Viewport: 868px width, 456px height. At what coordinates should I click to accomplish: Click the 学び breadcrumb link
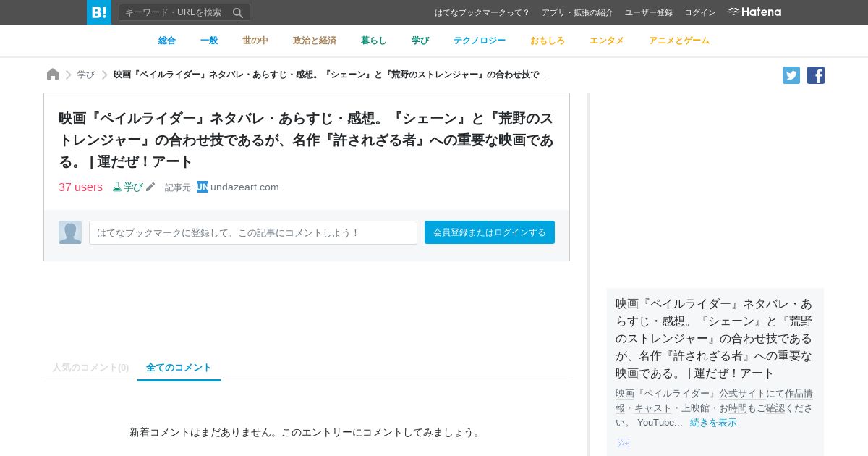[x=86, y=75]
